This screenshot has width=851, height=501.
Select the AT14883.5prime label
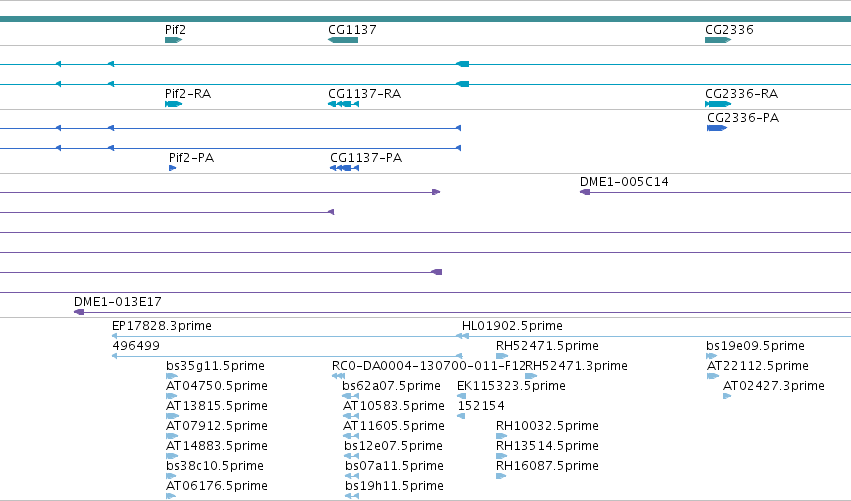217,446
